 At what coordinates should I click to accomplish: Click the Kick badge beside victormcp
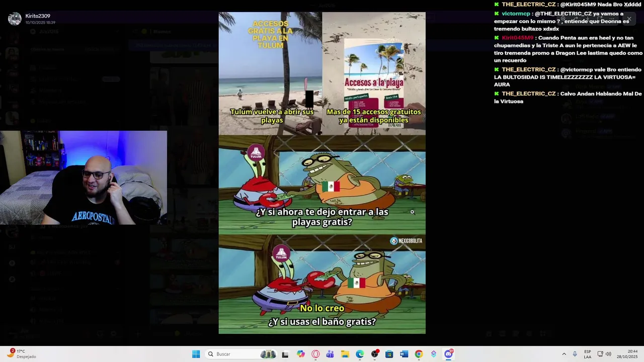pyautogui.click(x=497, y=14)
